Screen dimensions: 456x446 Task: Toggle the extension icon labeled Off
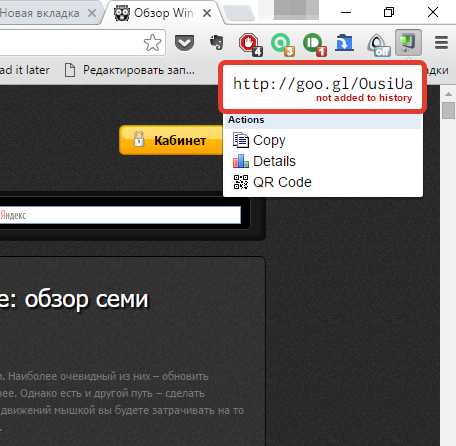point(379,45)
